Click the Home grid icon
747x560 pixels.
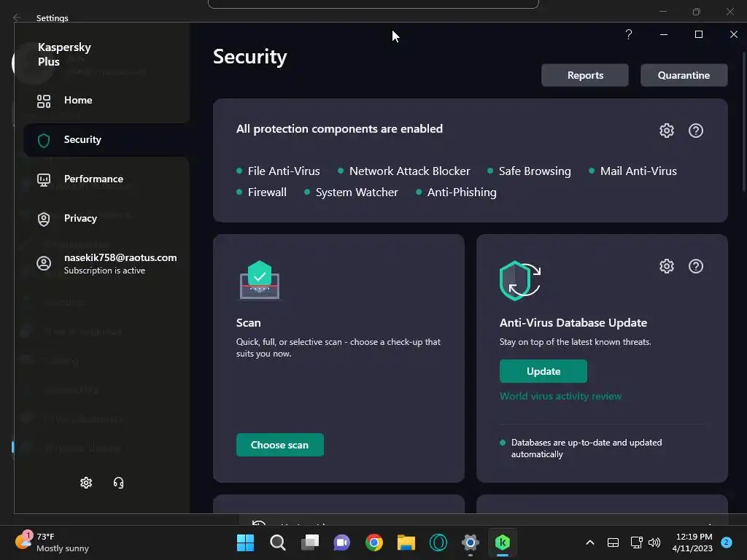pos(44,101)
